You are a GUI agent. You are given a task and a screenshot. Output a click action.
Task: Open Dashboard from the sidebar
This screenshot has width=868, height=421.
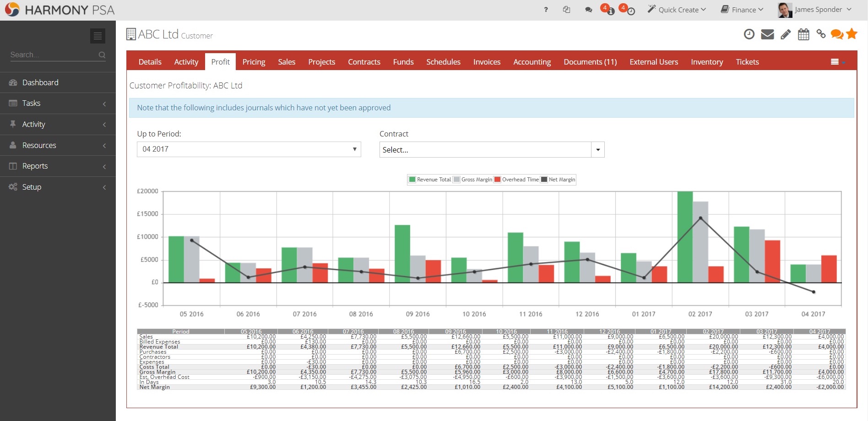point(58,82)
